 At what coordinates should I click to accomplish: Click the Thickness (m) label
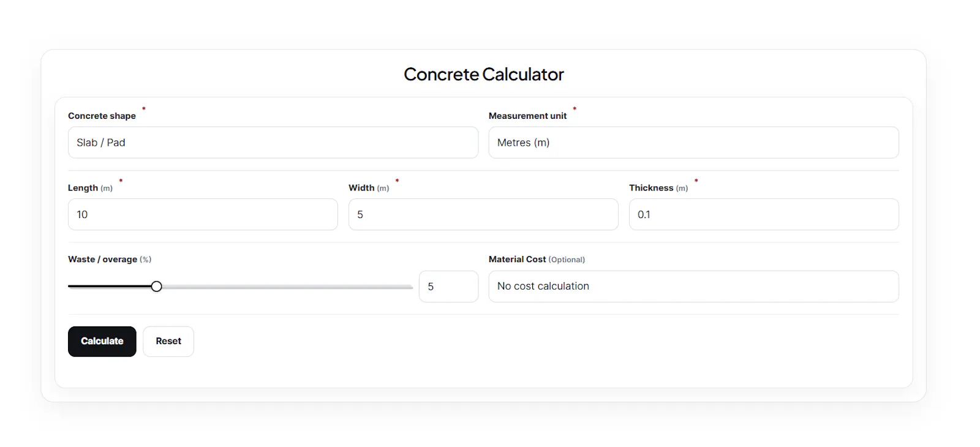point(658,188)
